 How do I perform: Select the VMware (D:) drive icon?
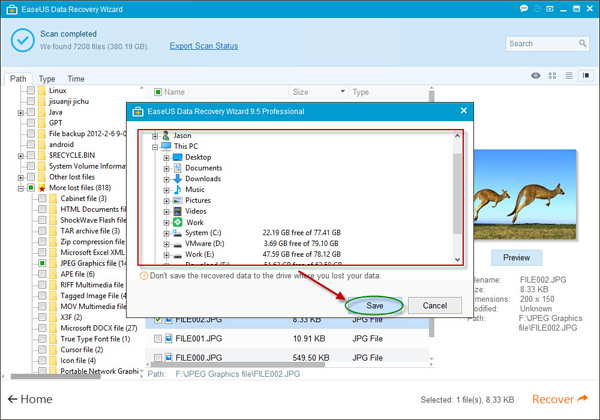pos(178,244)
